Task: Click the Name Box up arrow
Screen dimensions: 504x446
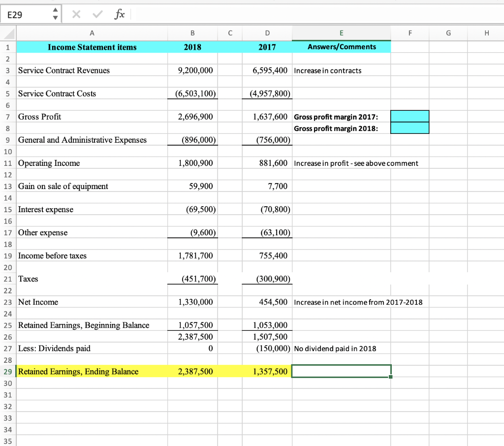Action: (x=56, y=12)
